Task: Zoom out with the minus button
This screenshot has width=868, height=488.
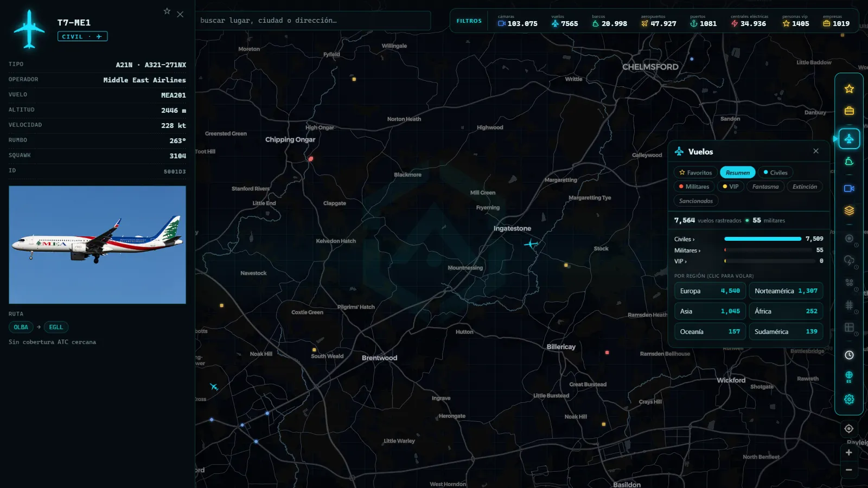Action: [x=849, y=470]
